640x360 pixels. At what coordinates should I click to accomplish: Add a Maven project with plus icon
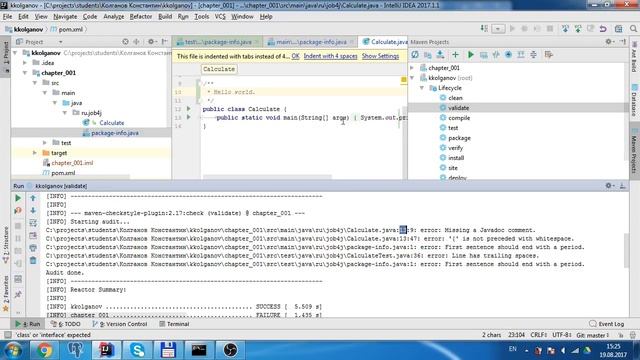pos(455,55)
